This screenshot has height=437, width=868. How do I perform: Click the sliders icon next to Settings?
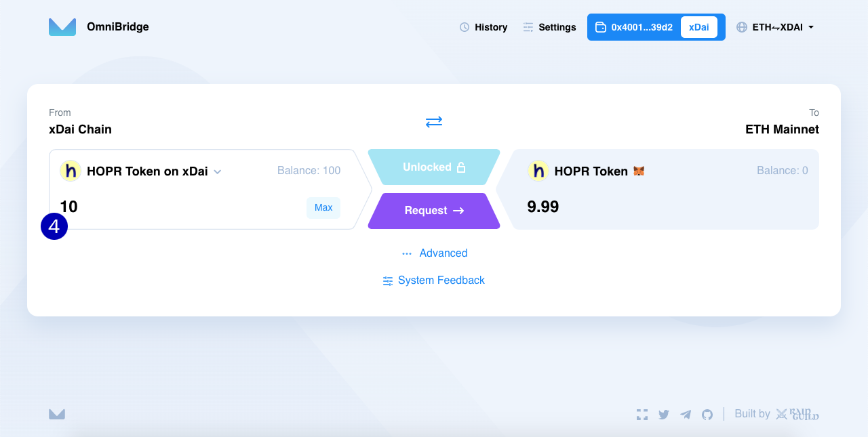tap(528, 27)
